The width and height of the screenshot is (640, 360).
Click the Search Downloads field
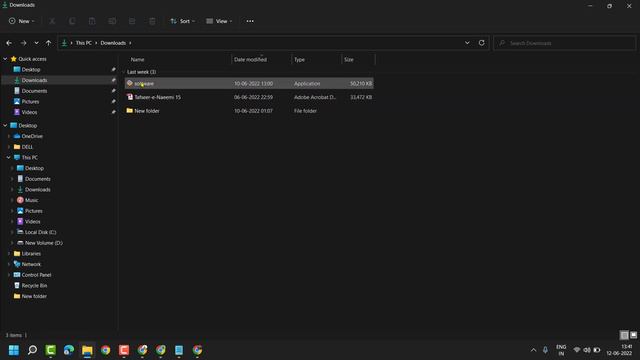click(564, 43)
